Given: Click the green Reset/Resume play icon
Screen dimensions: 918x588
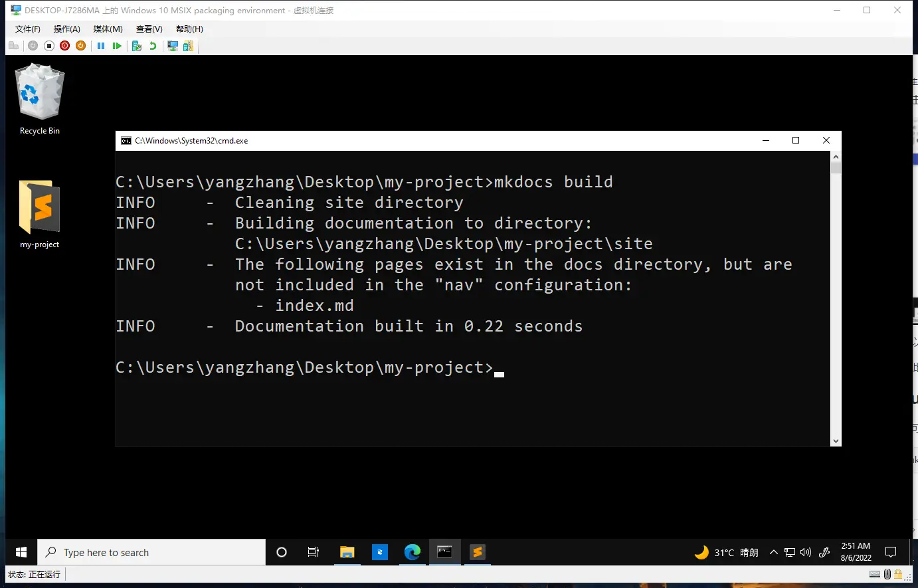Looking at the screenshot, I should tap(117, 46).
